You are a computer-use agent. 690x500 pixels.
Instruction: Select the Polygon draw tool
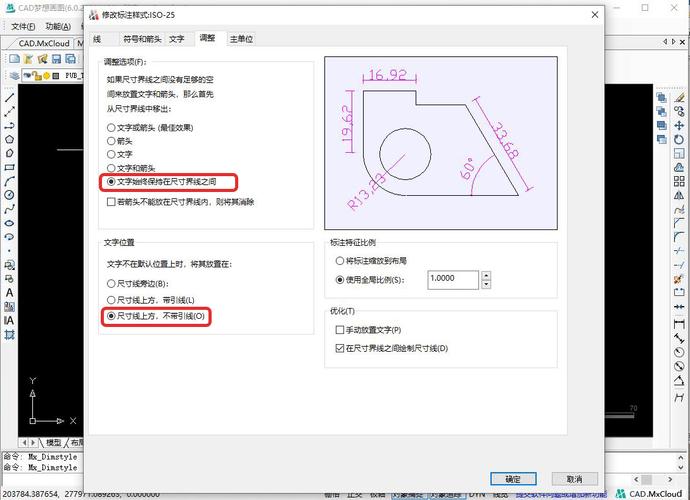(9, 140)
